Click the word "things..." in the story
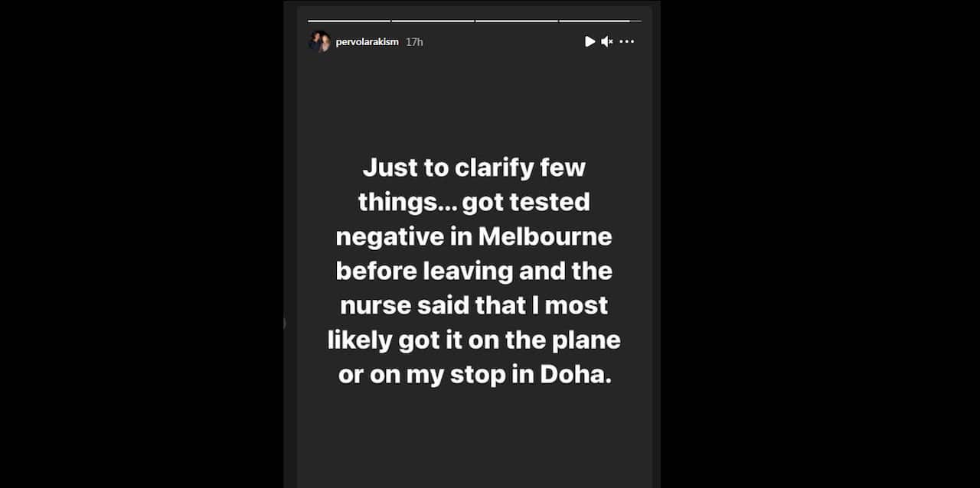Viewport: 980px width, 488px height. [x=406, y=202]
